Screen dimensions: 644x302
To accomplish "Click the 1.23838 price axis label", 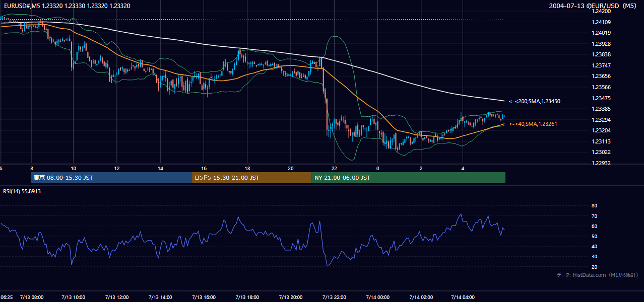I will [x=601, y=54].
